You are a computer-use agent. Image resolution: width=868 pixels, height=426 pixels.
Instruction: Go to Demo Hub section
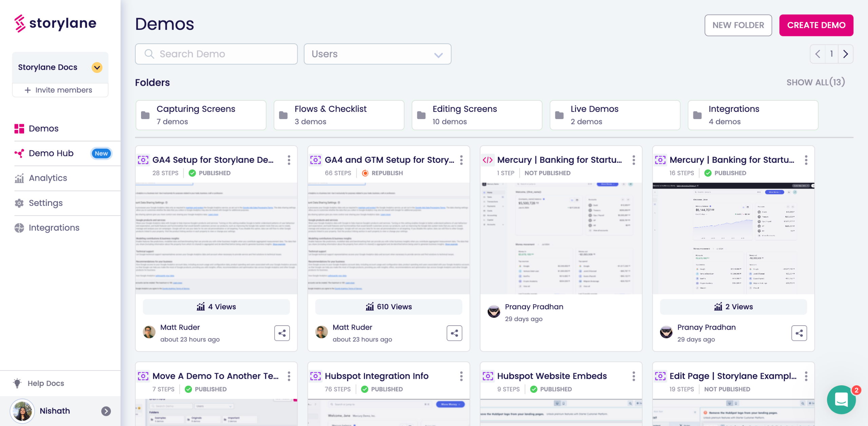pos(51,153)
